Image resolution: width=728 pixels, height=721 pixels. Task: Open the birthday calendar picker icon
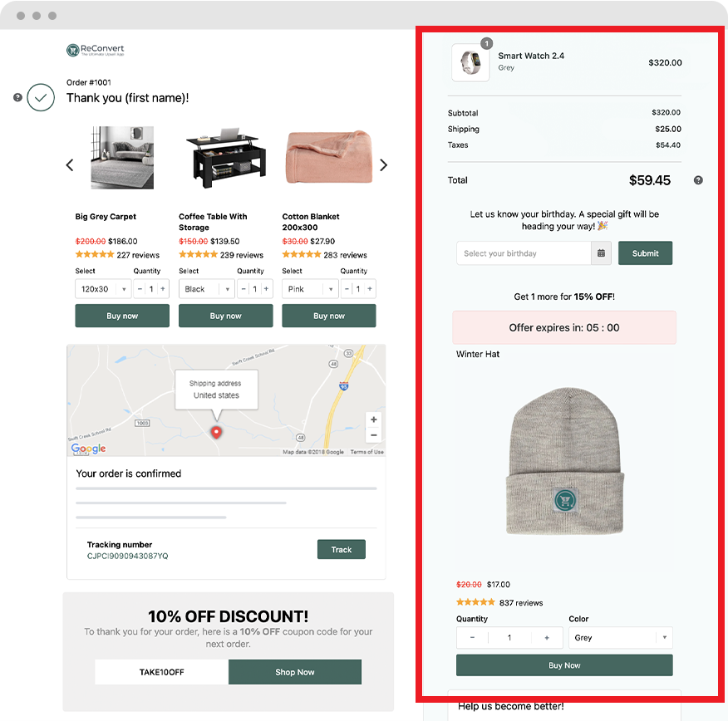(601, 253)
